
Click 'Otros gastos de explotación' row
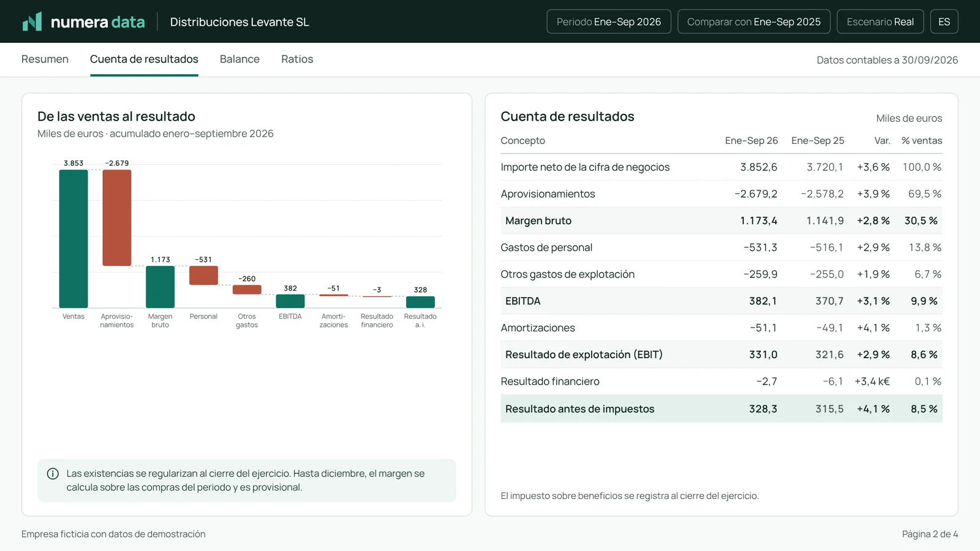(722, 274)
